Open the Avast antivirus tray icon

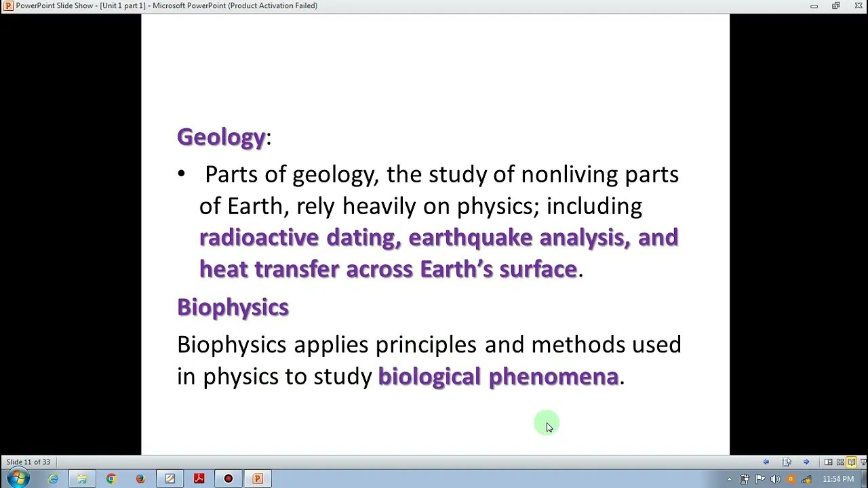click(x=791, y=479)
